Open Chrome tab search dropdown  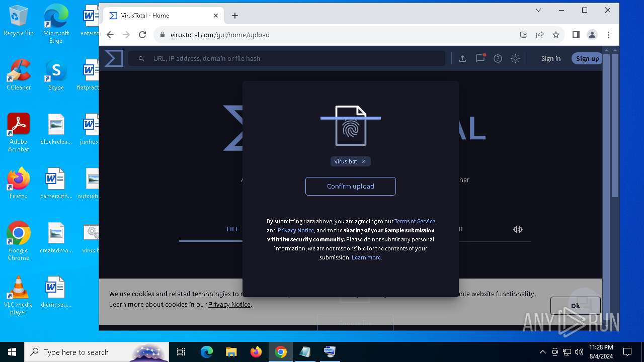[538, 10]
